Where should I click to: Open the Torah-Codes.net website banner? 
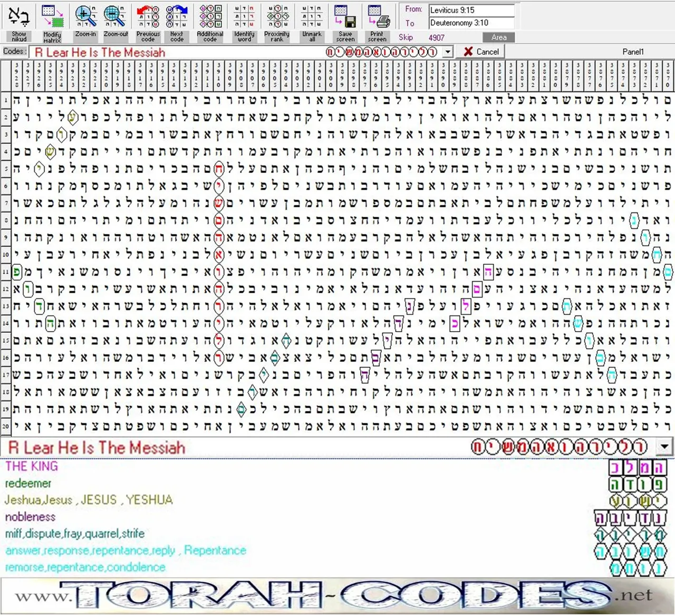pos(337,596)
